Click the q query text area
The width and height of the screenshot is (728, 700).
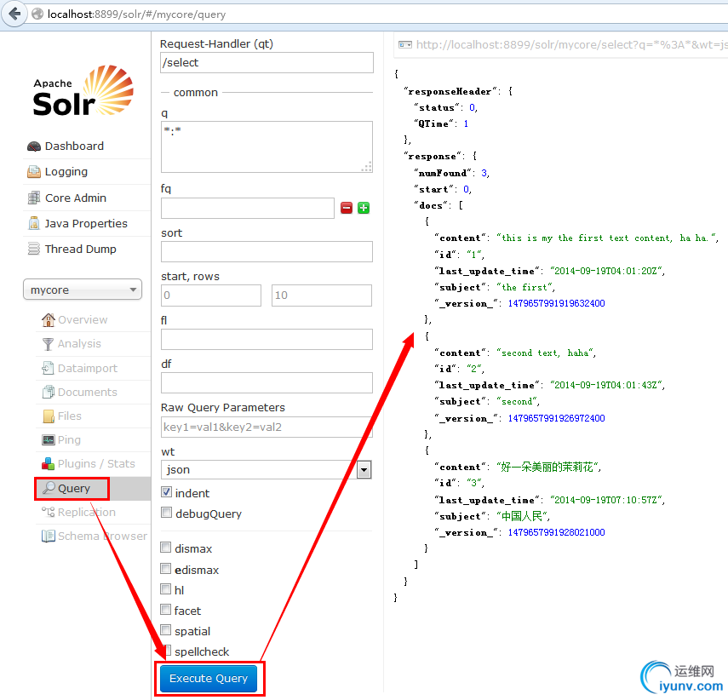click(267, 146)
